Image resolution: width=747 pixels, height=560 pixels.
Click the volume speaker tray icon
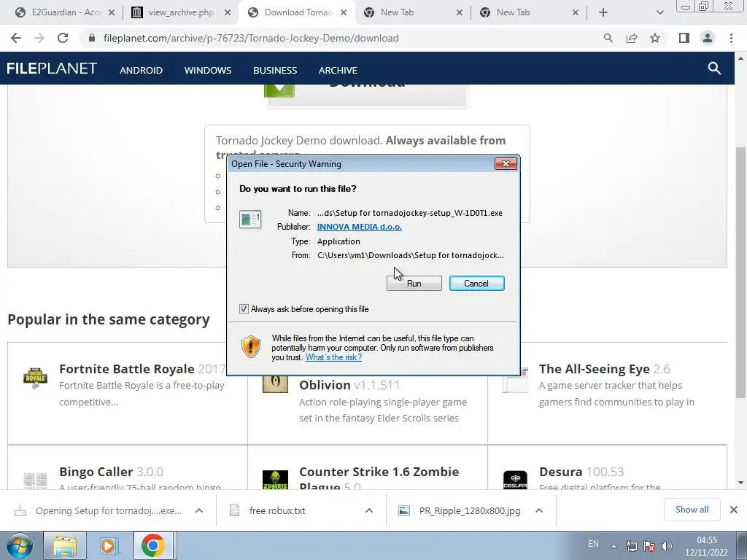[x=667, y=546]
